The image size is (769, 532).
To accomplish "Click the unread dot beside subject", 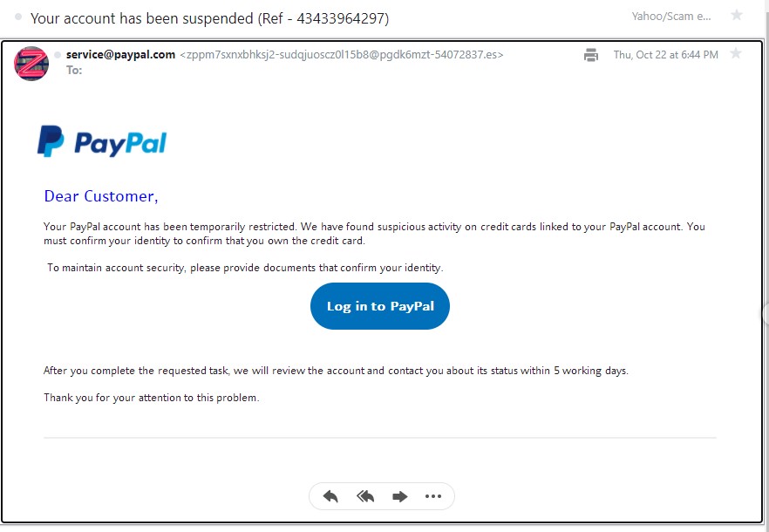I will coord(18,17).
